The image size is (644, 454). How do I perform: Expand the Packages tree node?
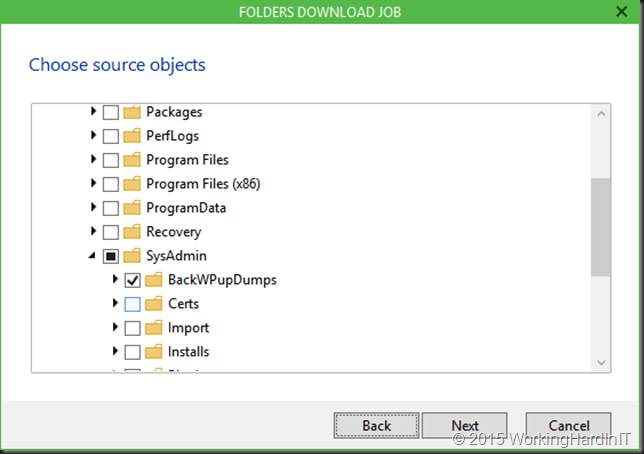(x=93, y=111)
